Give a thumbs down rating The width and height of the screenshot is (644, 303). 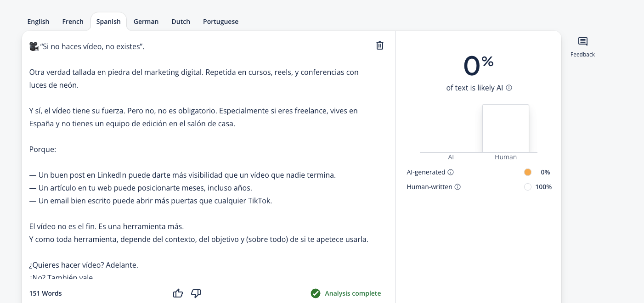196,293
